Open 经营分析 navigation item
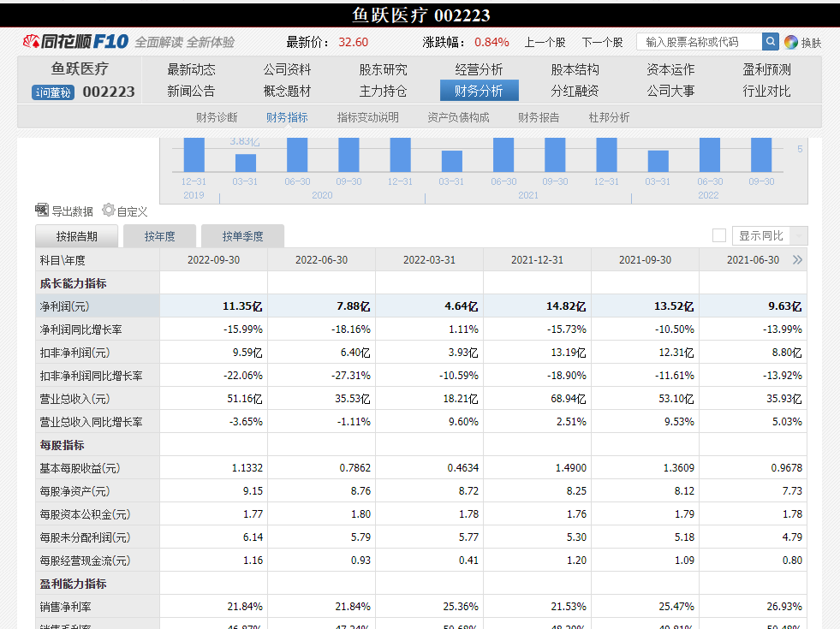This screenshot has width=840, height=629. (479, 69)
